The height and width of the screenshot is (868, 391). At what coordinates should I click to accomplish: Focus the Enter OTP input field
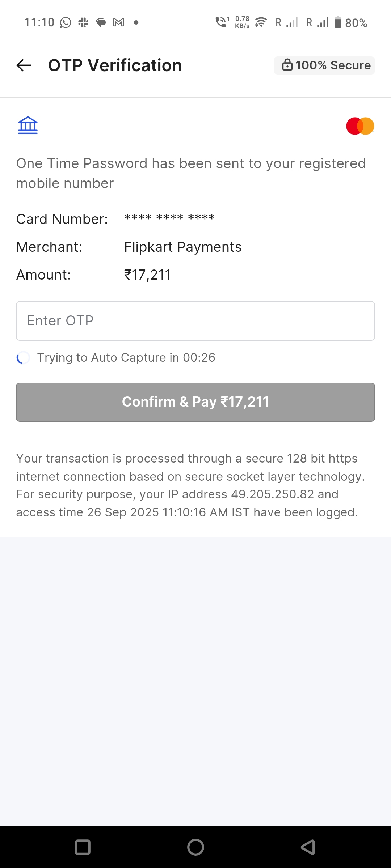point(195,321)
